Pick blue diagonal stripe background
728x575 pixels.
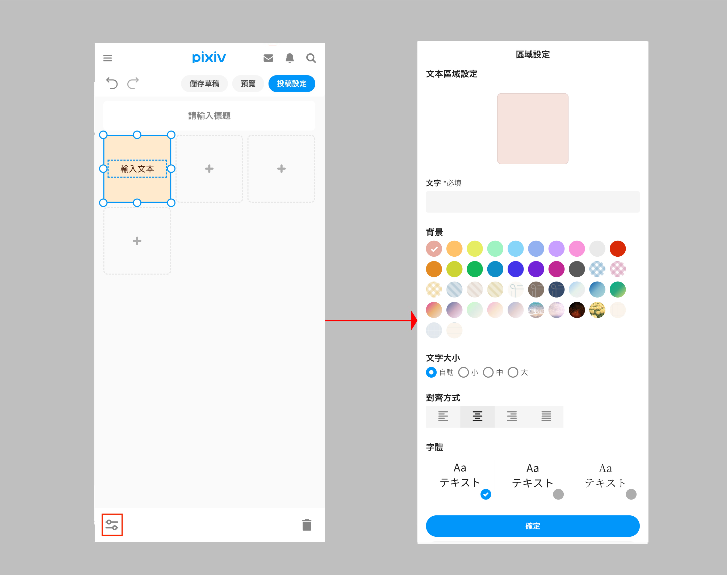click(x=454, y=290)
